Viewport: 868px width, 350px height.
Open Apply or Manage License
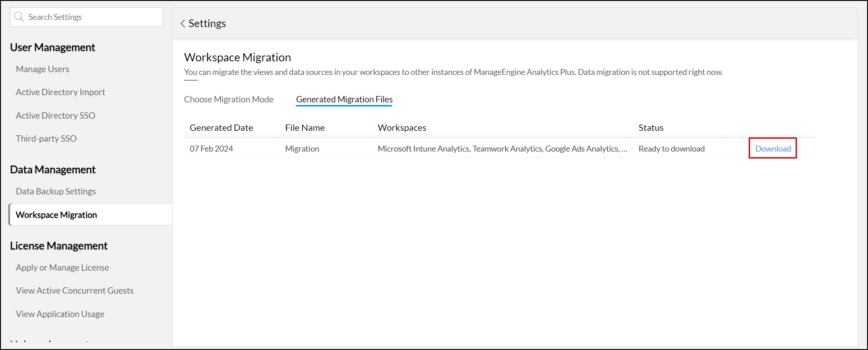(62, 267)
